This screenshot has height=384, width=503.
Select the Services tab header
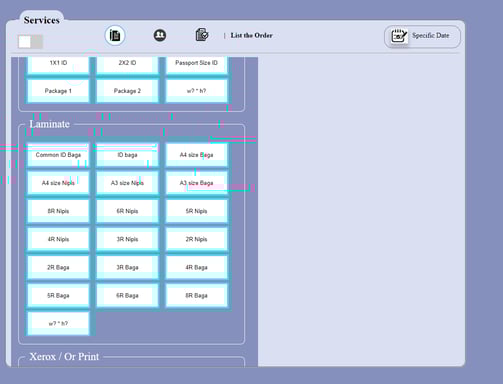(42, 20)
